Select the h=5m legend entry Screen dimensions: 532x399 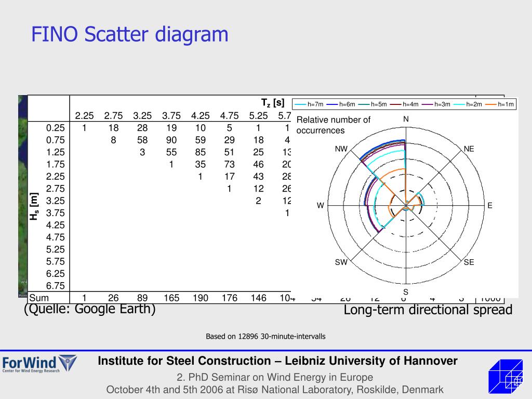[x=373, y=104]
